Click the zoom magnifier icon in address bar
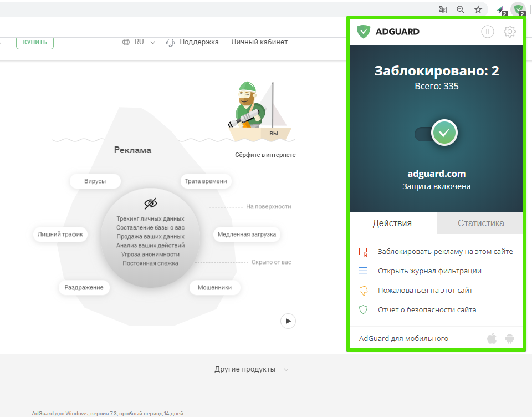 [x=461, y=9]
